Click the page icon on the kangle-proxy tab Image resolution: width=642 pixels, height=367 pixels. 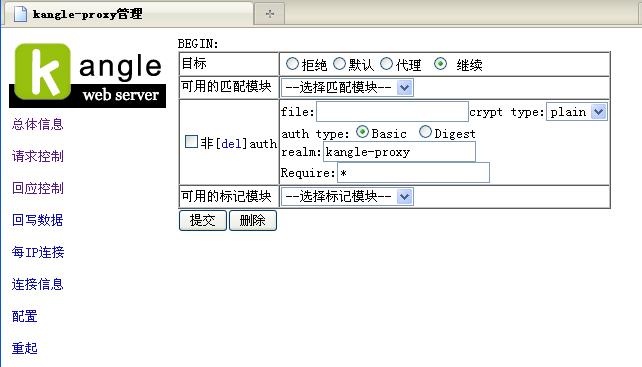click(20, 14)
